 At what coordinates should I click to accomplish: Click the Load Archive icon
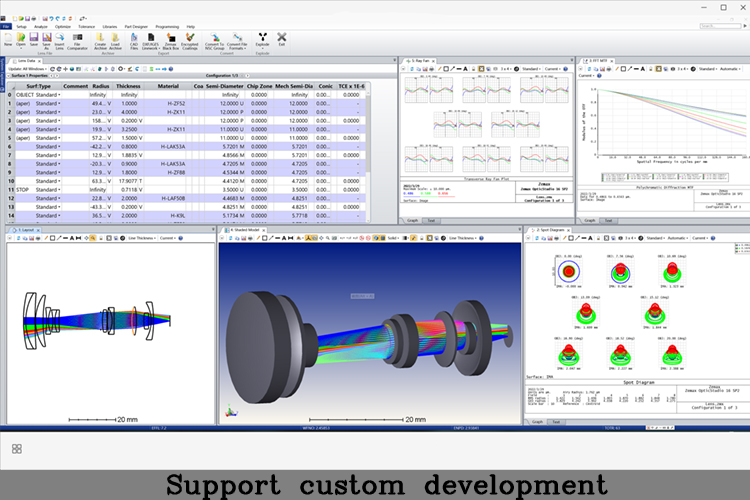tap(117, 39)
